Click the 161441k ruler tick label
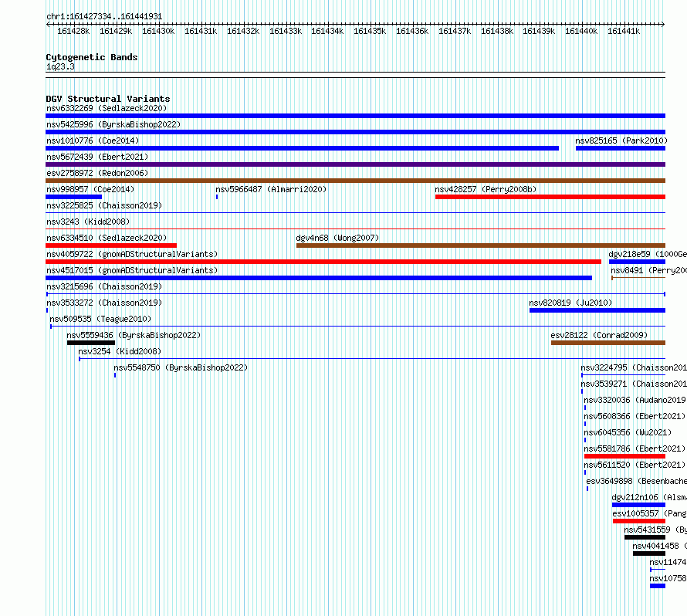 [x=624, y=31]
